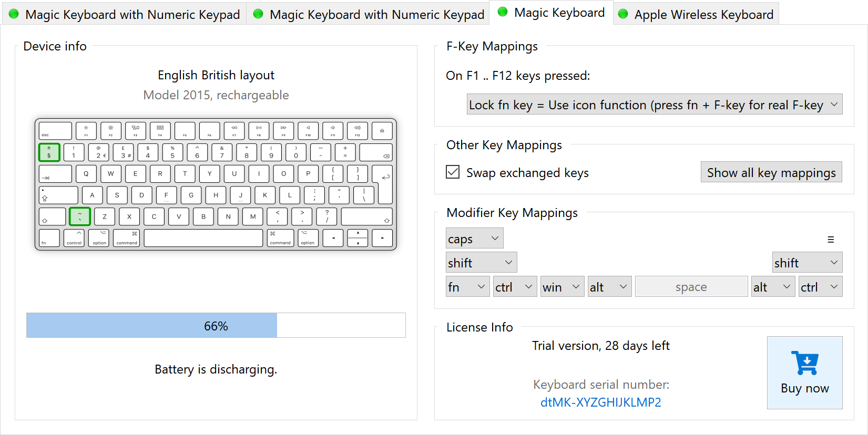The image size is (868, 435).
Task: Click the keyboard layout image
Action: click(216, 184)
